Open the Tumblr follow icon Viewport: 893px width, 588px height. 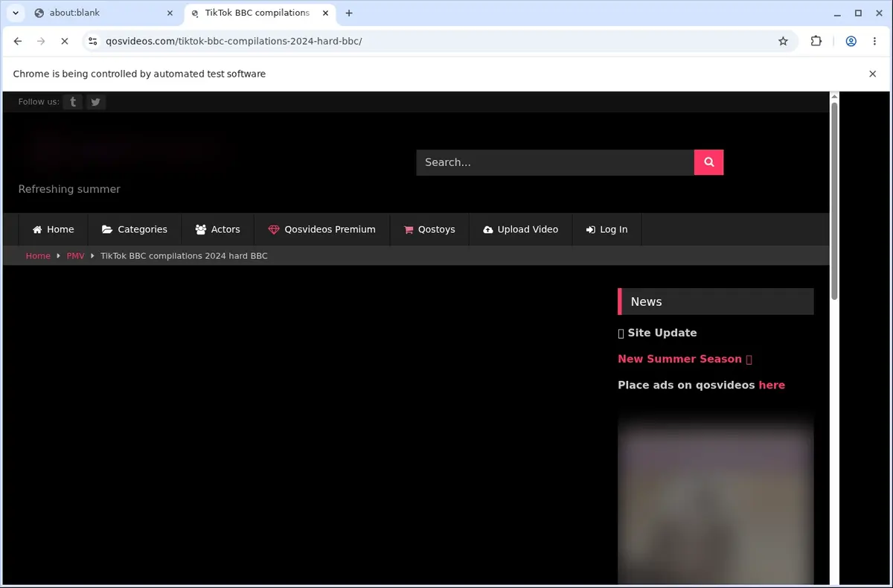point(72,102)
